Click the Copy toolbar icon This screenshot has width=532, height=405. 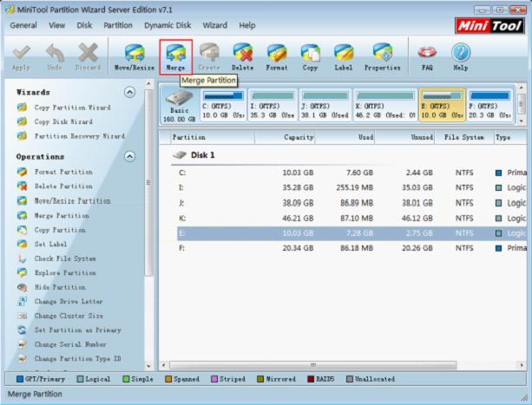pos(310,53)
